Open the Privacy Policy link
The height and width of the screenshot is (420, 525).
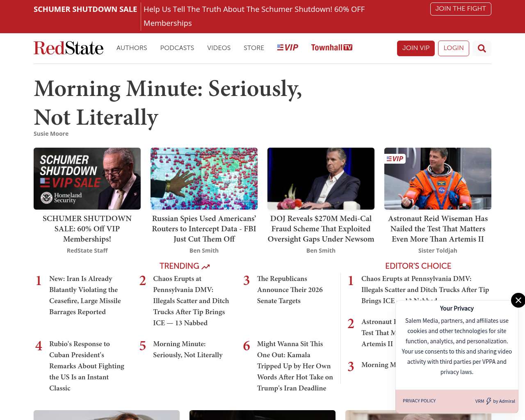tap(419, 401)
